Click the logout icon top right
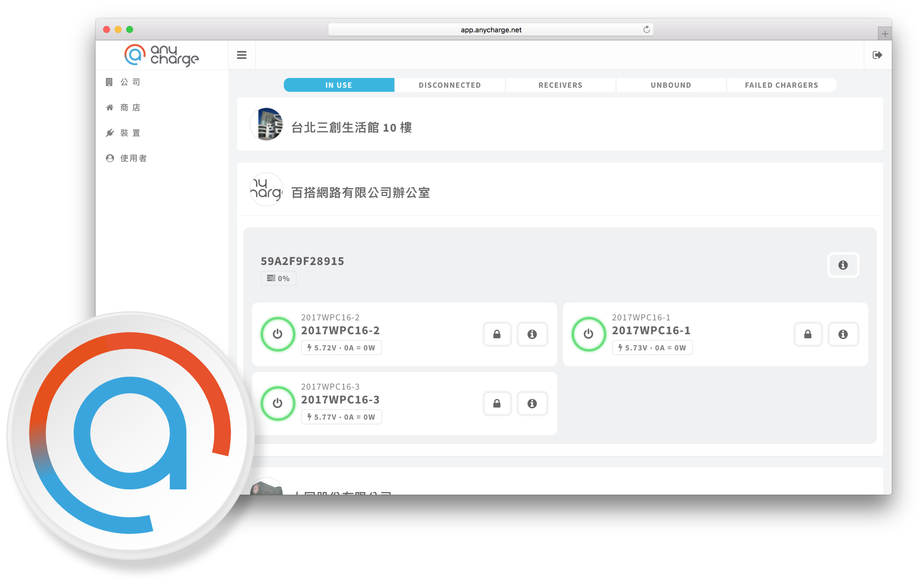The height and width of the screenshot is (580, 924). [877, 54]
